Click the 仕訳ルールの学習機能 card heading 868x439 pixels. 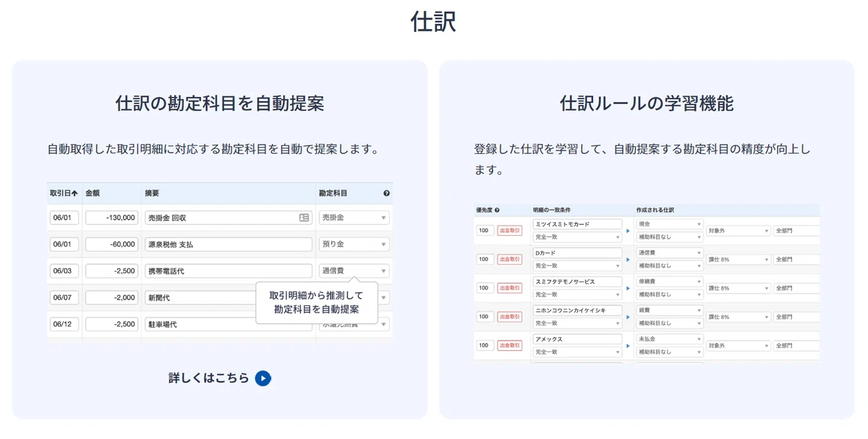click(x=647, y=103)
